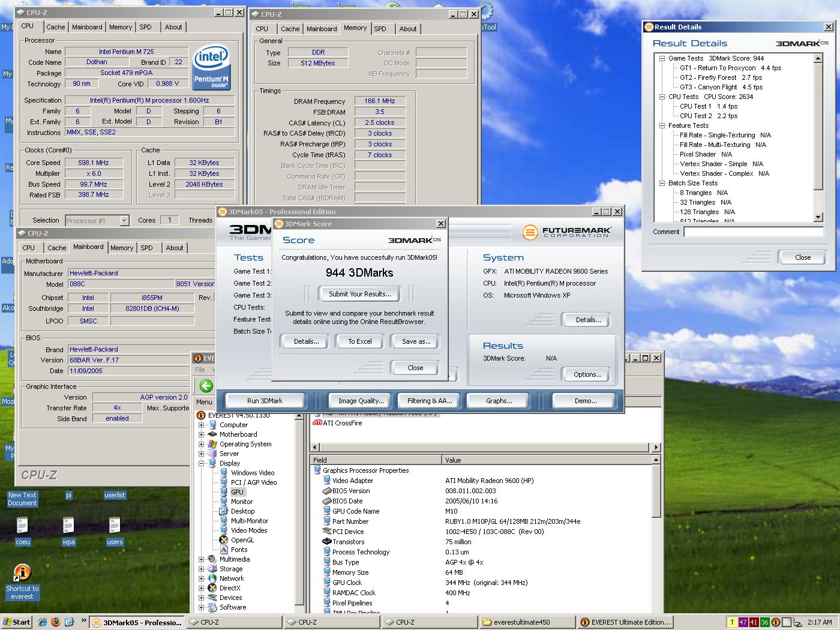The height and width of the screenshot is (630, 840).
Task: Launch Internet Explorer from quick launch
Action: [43, 622]
